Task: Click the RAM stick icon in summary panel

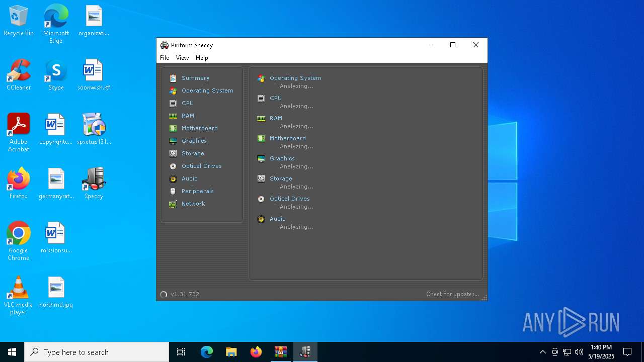Action: [261, 118]
